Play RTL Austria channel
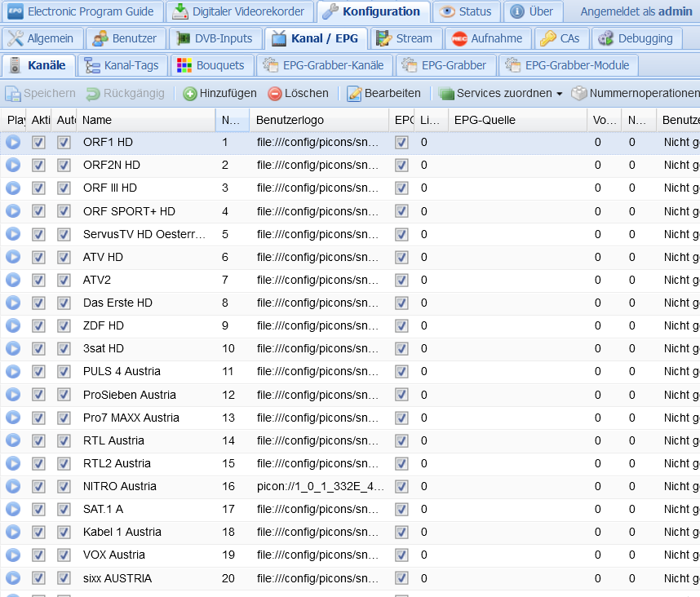Viewport: 700px width, 597px height. pyautogui.click(x=13, y=440)
